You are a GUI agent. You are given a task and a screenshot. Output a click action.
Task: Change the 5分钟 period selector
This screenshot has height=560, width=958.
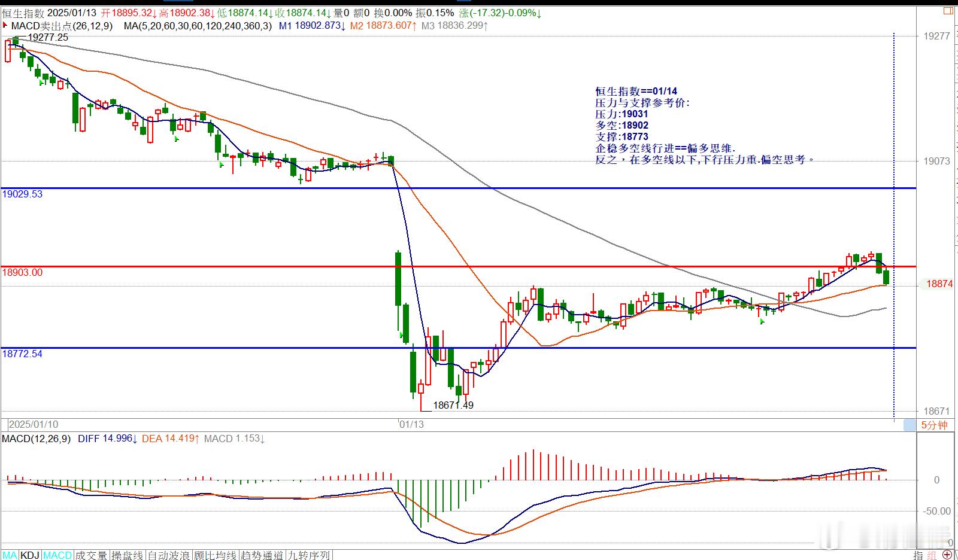click(x=935, y=425)
